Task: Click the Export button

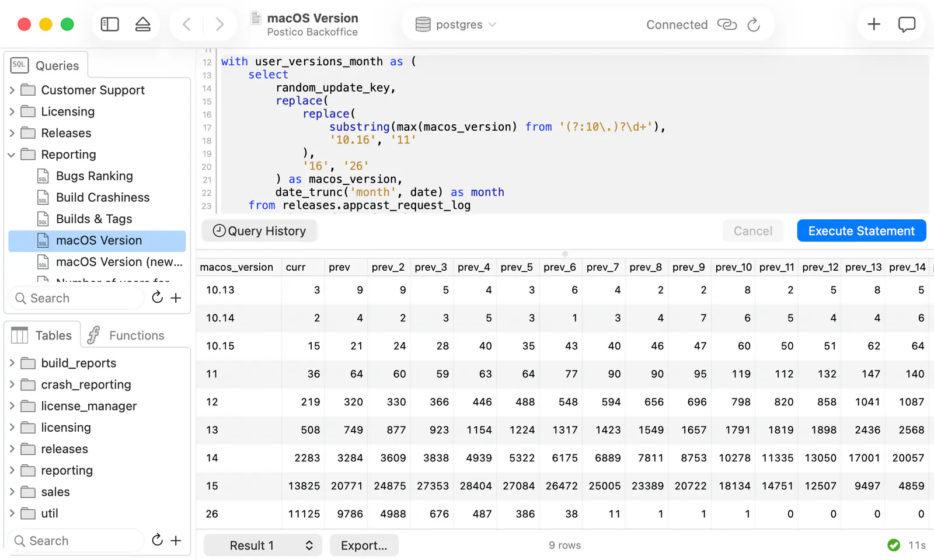Action: click(x=364, y=545)
